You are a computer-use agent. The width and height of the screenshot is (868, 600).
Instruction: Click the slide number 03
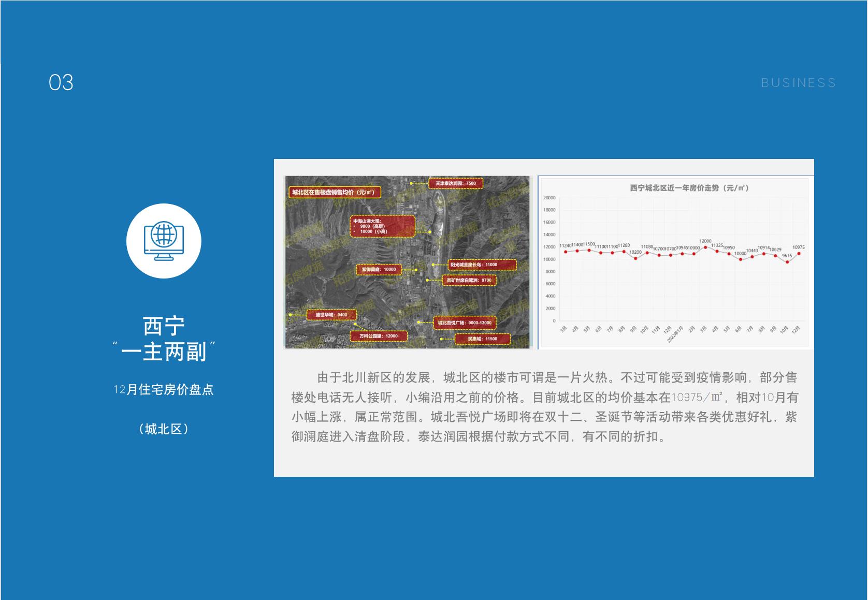click(x=61, y=83)
